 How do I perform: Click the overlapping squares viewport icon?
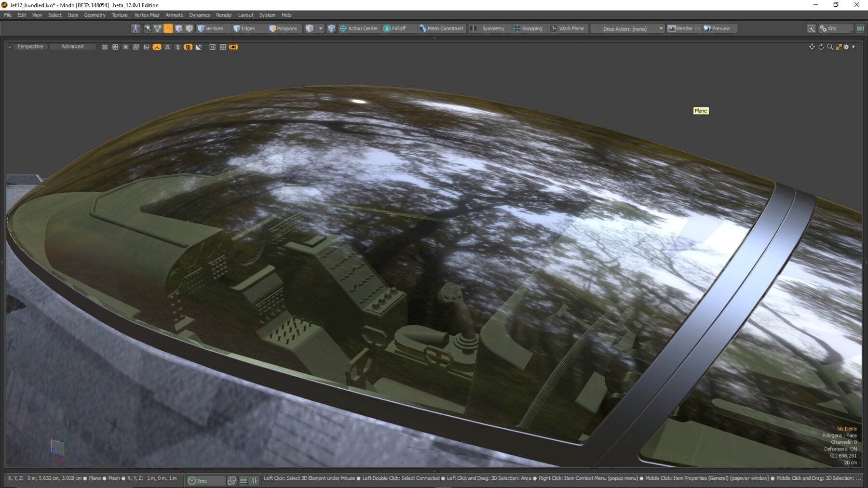147,47
